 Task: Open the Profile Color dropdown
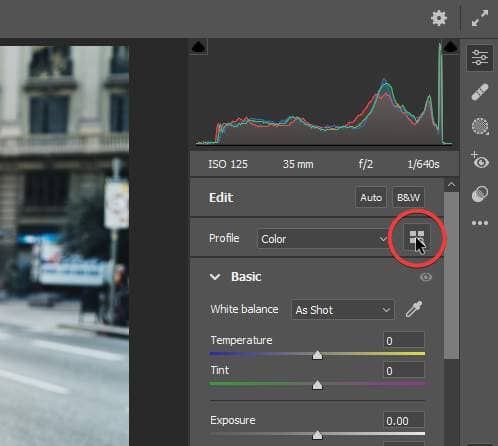tap(323, 239)
